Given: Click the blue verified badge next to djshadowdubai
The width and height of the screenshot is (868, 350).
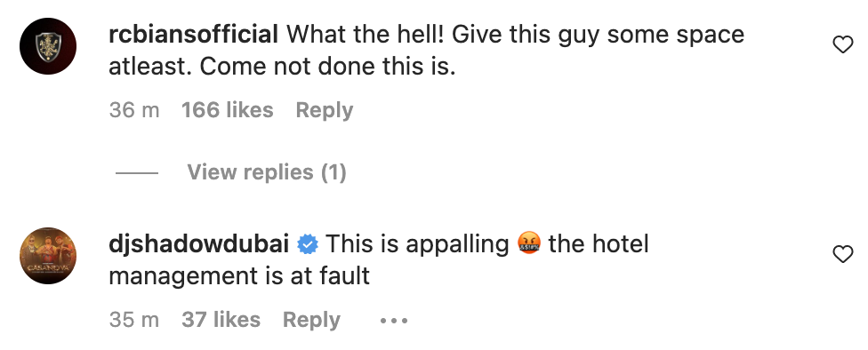Looking at the screenshot, I should pyautogui.click(x=308, y=244).
